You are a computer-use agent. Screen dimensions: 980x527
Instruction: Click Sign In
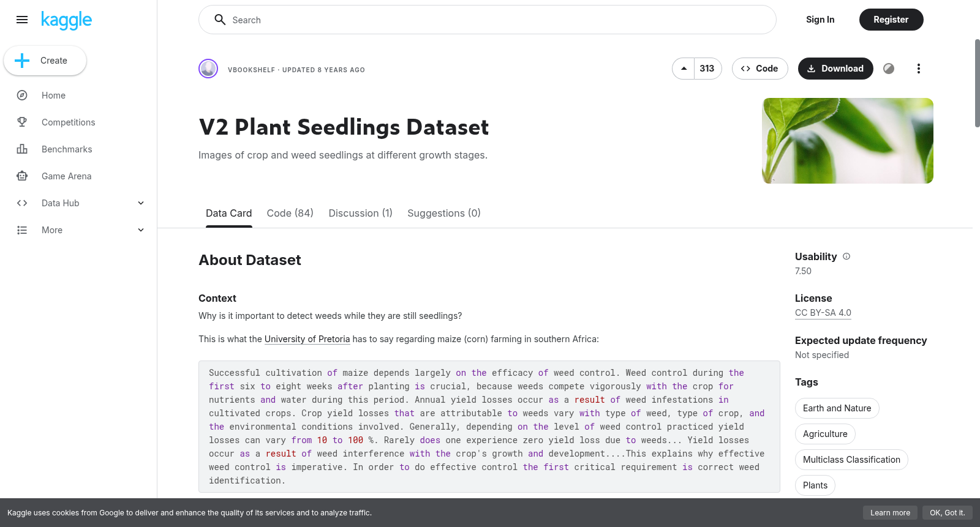pos(820,20)
